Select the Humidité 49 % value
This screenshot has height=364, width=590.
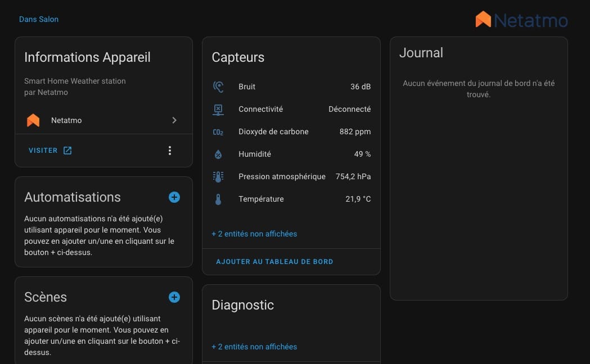click(x=362, y=154)
